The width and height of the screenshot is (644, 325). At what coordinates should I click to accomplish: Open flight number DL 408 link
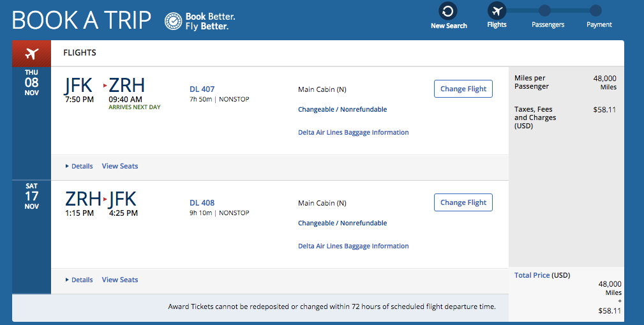coord(202,203)
